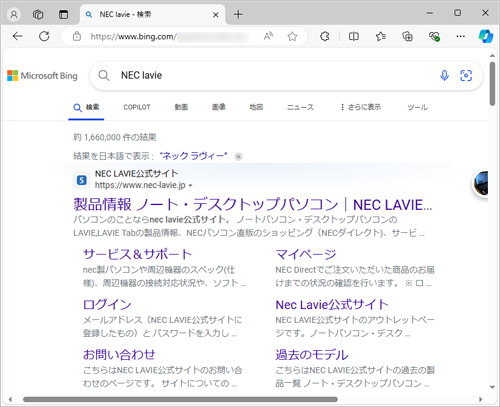Open the ログイン sitelink
The height and width of the screenshot is (407, 500).
pyautogui.click(x=107, y=304)
